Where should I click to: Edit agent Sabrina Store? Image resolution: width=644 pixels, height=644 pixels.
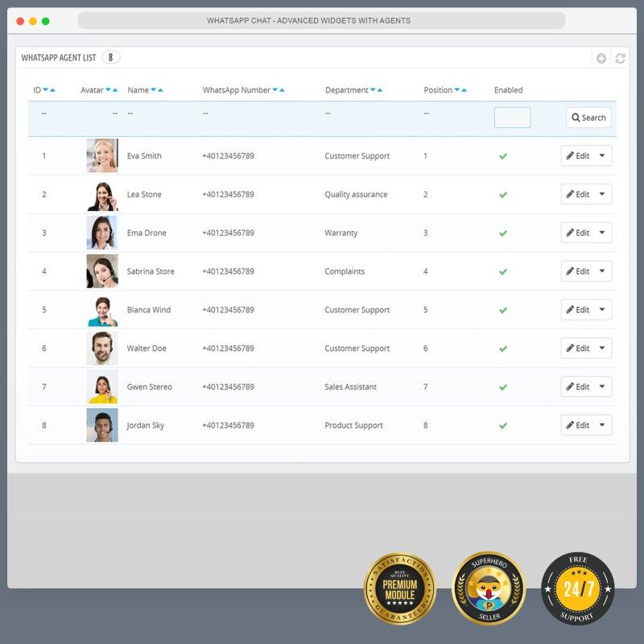tap(578, 271)
